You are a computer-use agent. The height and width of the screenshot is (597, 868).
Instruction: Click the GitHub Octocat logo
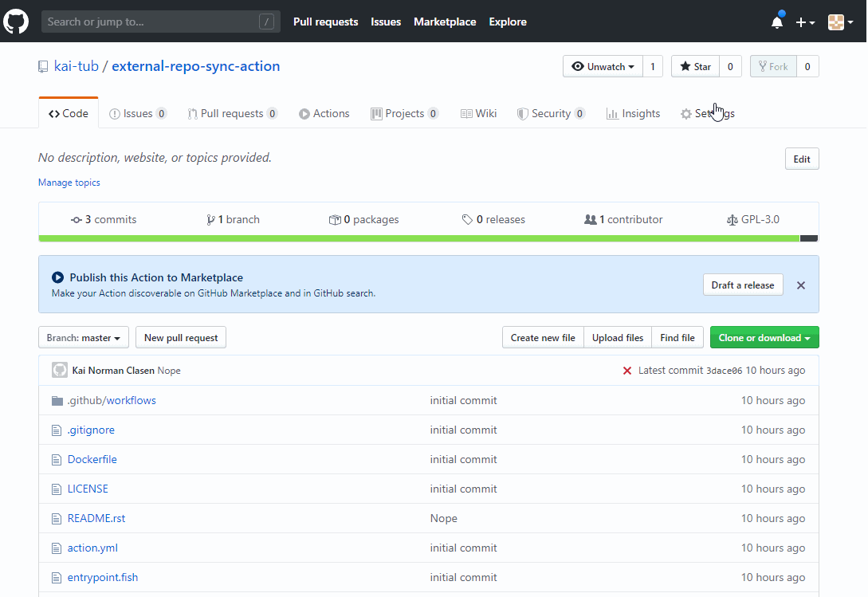point(17,22)
